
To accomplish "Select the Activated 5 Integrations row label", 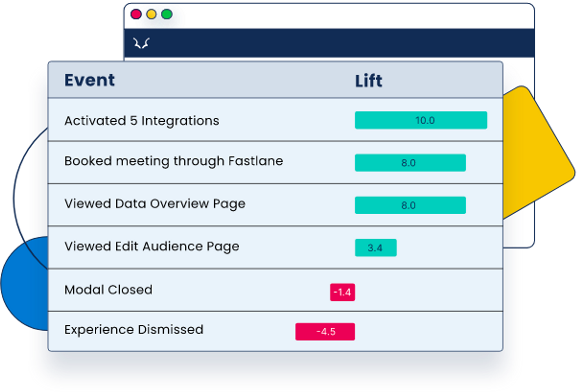I will point(142,121).
